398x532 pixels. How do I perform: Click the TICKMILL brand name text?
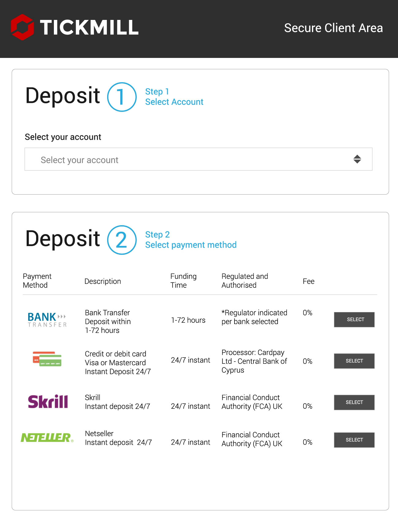(x=89, y=28)
